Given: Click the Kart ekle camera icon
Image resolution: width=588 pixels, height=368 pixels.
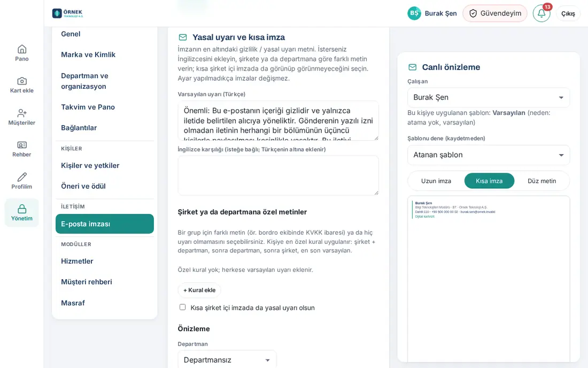Looking at the screenshot, I should [x=22, y=81].
